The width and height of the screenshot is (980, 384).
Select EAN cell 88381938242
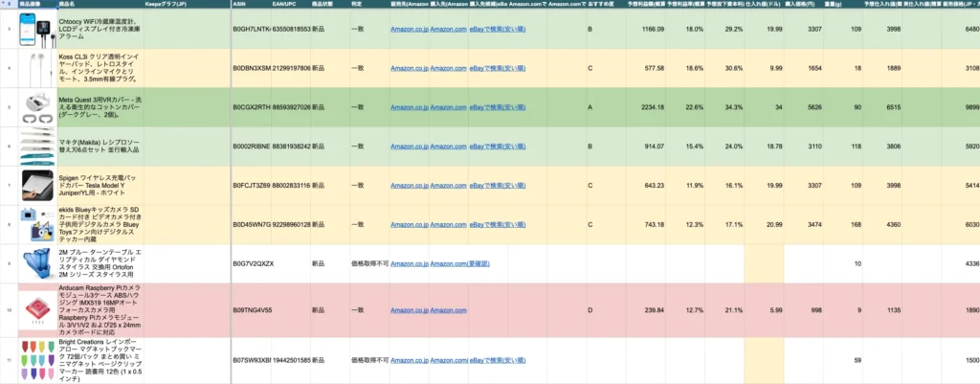pos(291,147)
